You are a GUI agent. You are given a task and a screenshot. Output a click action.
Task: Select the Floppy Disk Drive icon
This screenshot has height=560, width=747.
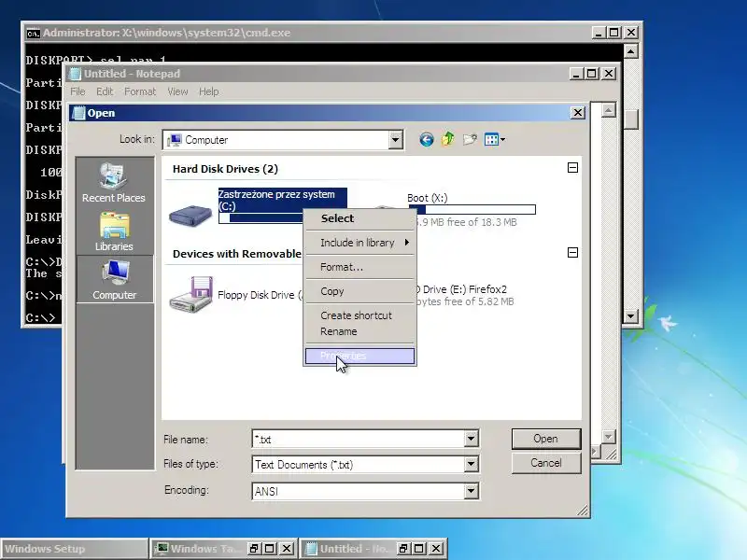191,295
